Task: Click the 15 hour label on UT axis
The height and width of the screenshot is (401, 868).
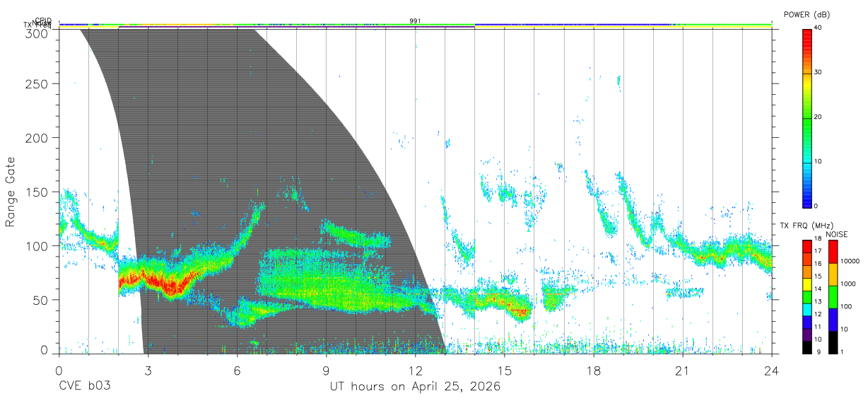Action: 504,371
